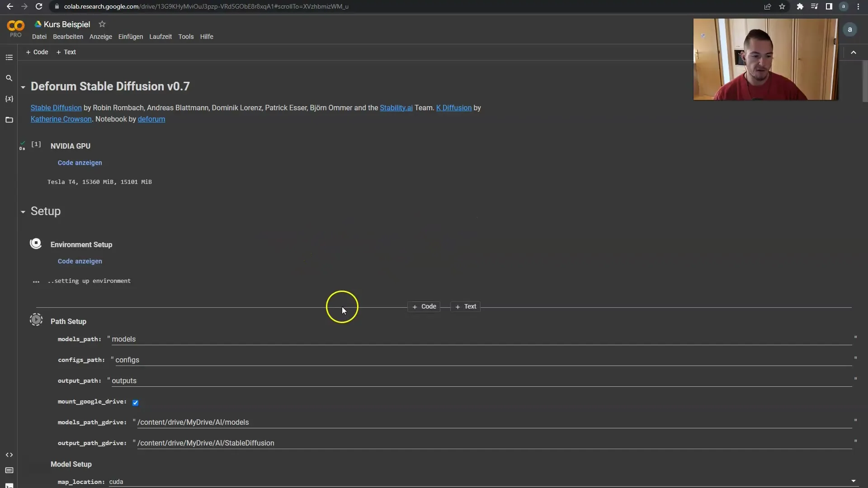Click the files icon in sidebar
The height and width of the screenshot is (488, 868).
coord(9,118)
